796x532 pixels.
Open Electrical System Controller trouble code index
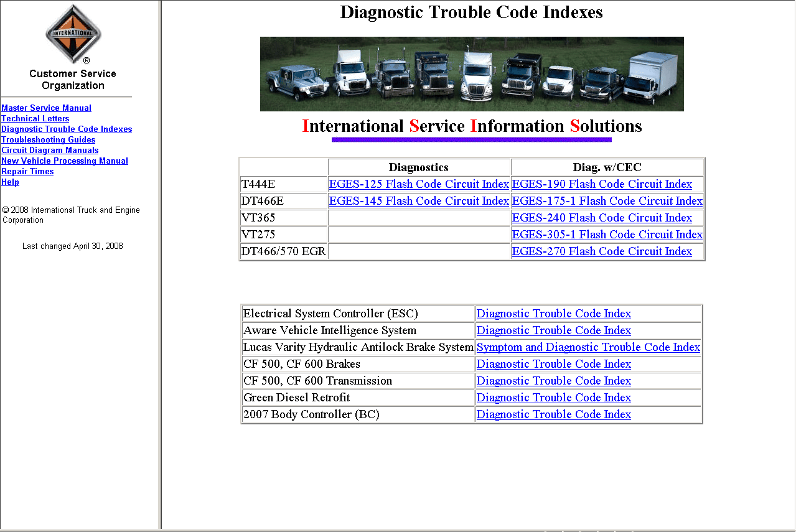tap(553, 314)
